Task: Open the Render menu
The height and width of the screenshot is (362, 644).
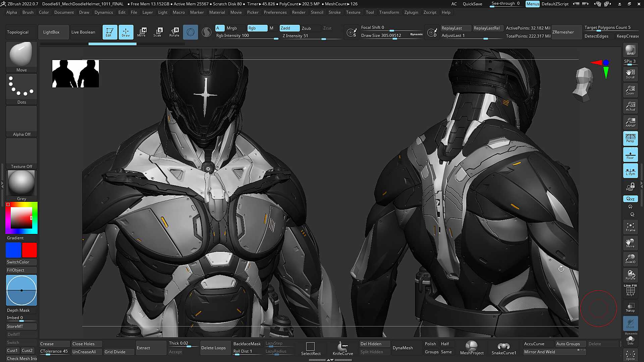Action: [299, 12]
